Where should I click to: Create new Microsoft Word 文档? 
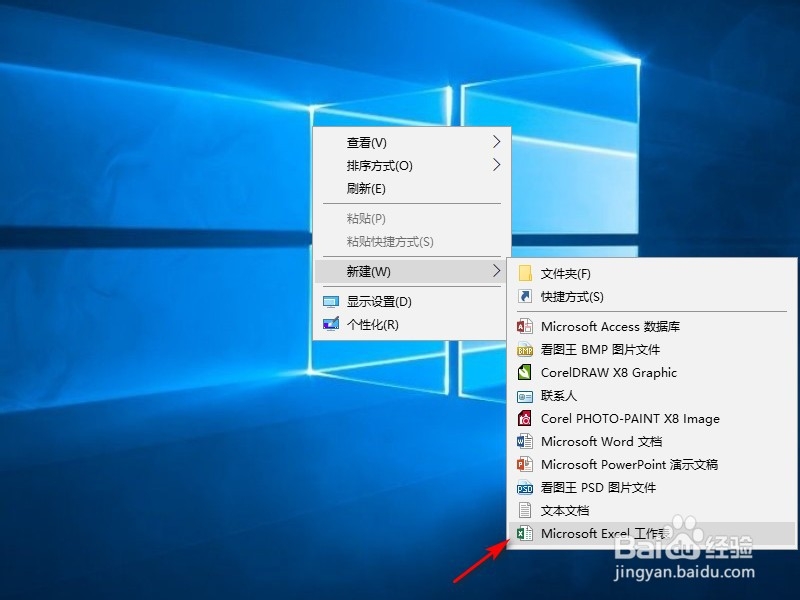click(652, 441)
